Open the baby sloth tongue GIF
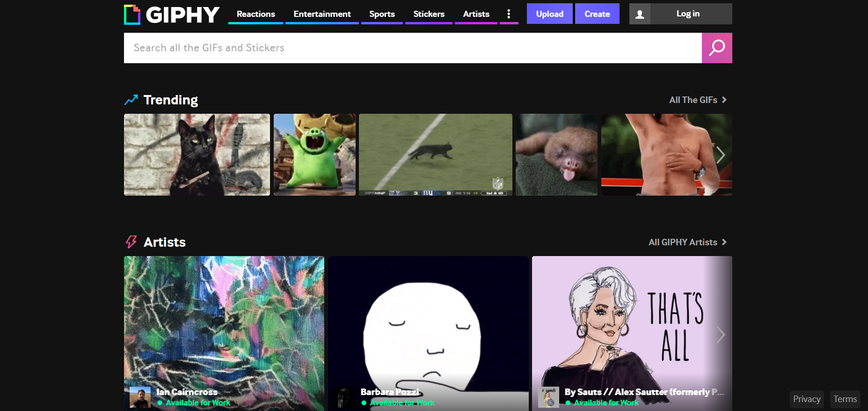868x411 pixels. click(x=557, y=154)
